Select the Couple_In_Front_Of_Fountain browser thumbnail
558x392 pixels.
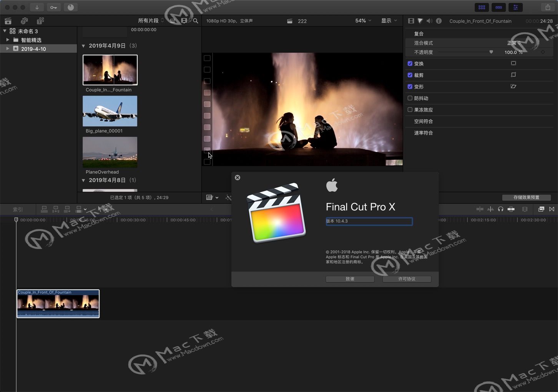[x=110, y=70]
